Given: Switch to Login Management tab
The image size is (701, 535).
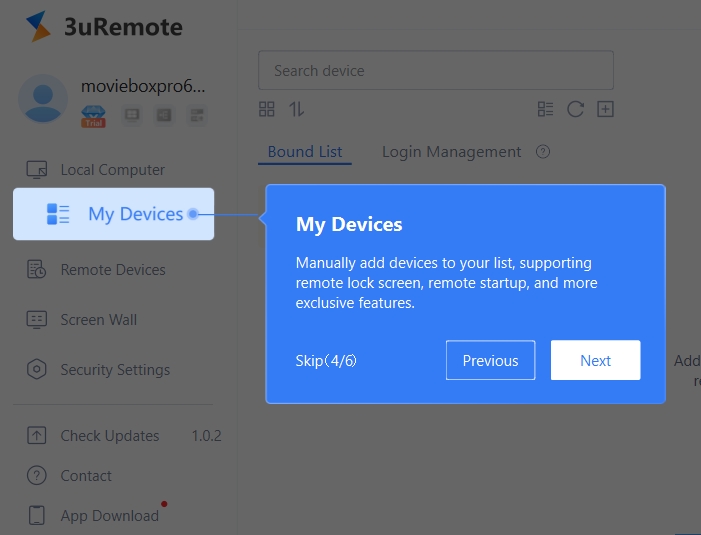Looking at the screenshot, I should point(452,152).
